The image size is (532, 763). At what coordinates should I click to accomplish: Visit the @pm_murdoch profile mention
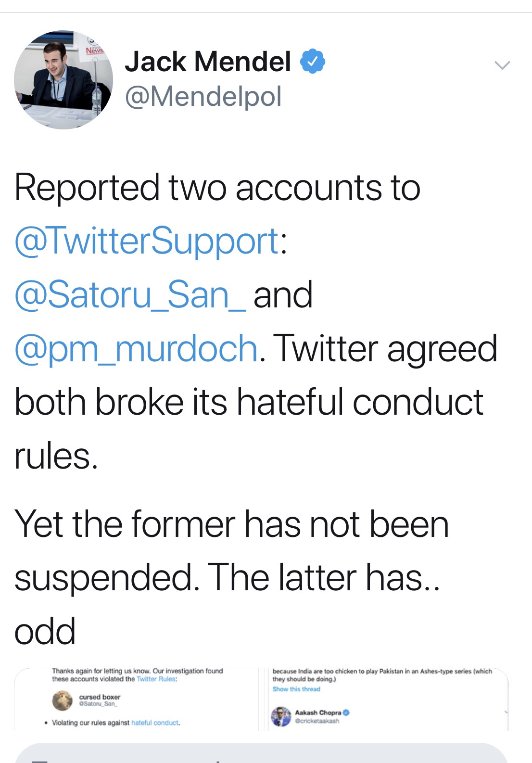pyautogui.click(x=137, y=348)
